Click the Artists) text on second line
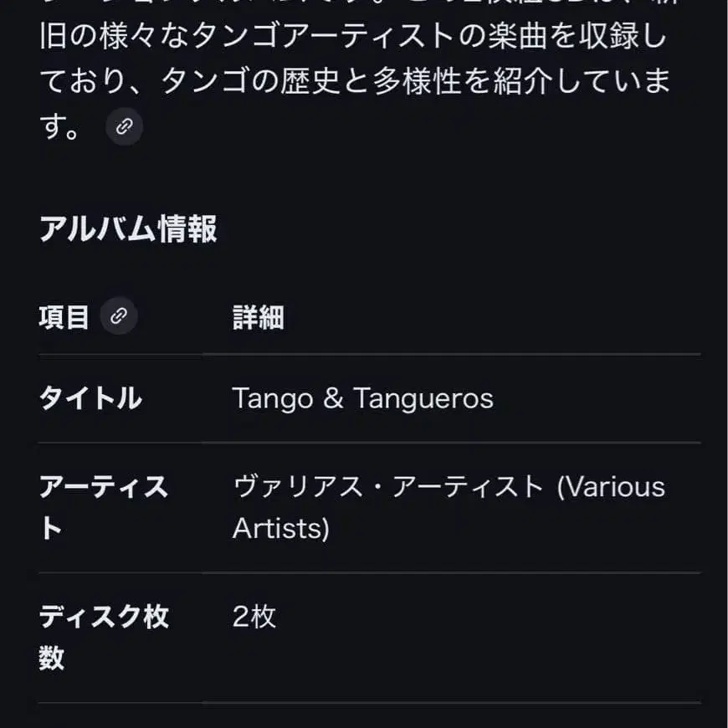Viewport: 728px width, 728px height. tap(280, 529)
